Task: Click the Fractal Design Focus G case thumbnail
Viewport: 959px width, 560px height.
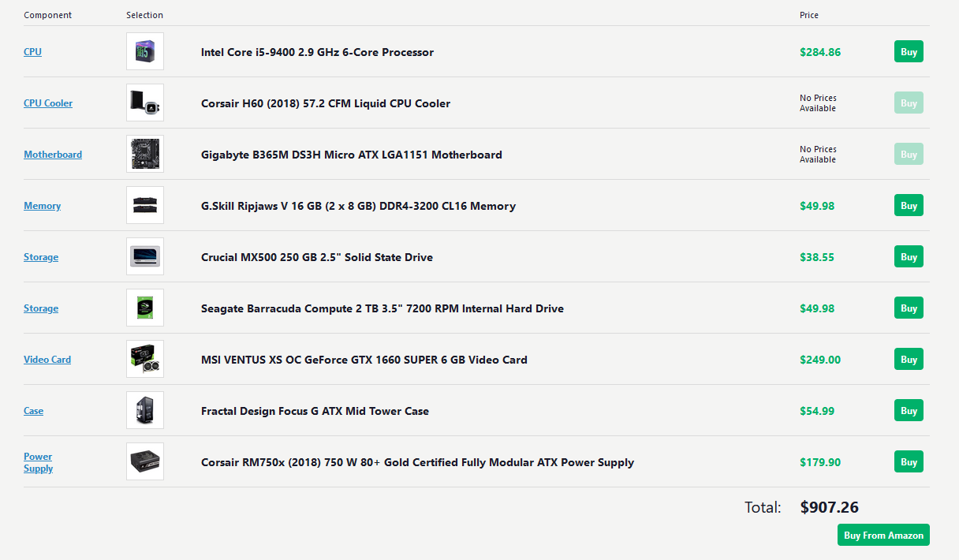Action: (145, 411)
